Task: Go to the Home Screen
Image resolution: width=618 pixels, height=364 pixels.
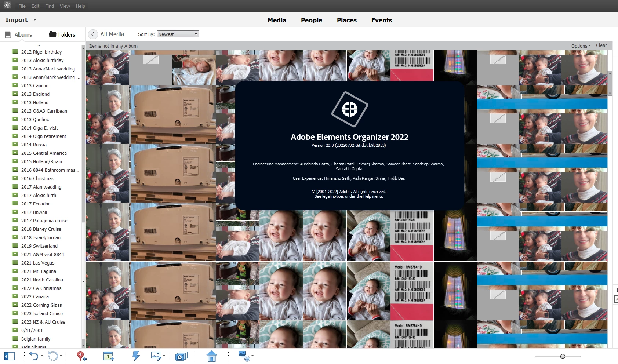Action: (x=212, y=356)
